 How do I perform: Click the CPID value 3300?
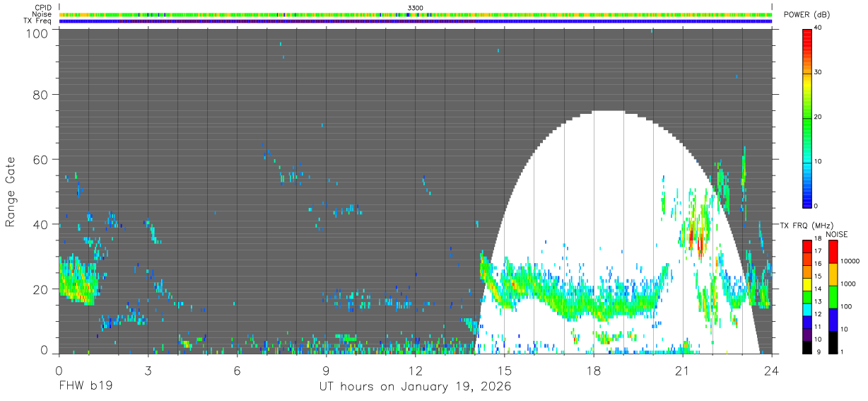pos(415,8)
